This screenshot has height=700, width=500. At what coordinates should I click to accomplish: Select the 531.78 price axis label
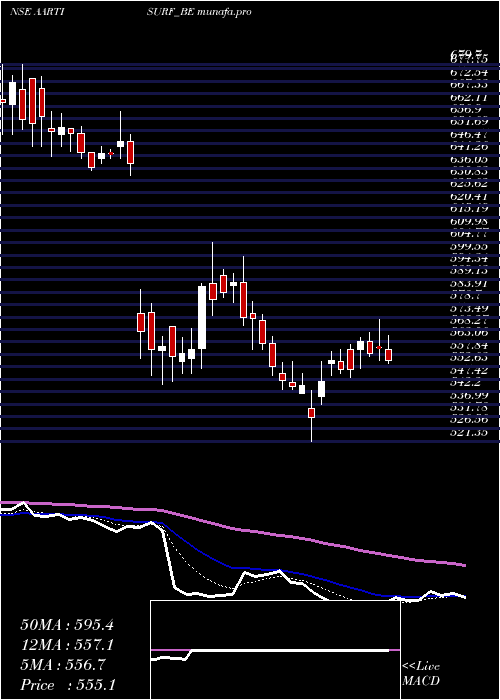coord(469,408)
